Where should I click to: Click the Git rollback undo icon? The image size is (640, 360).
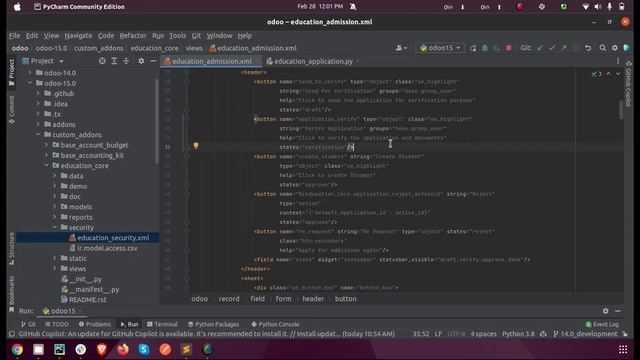point(588,48)
